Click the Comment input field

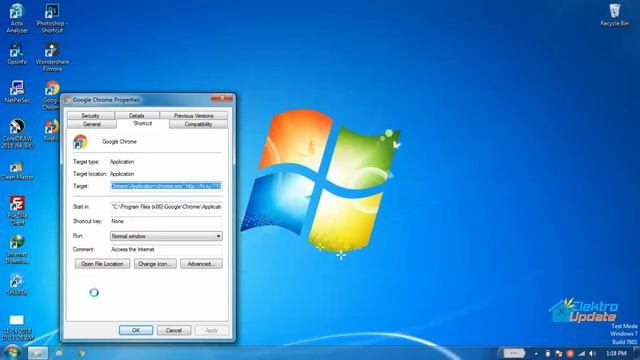(x=166, y=249)
